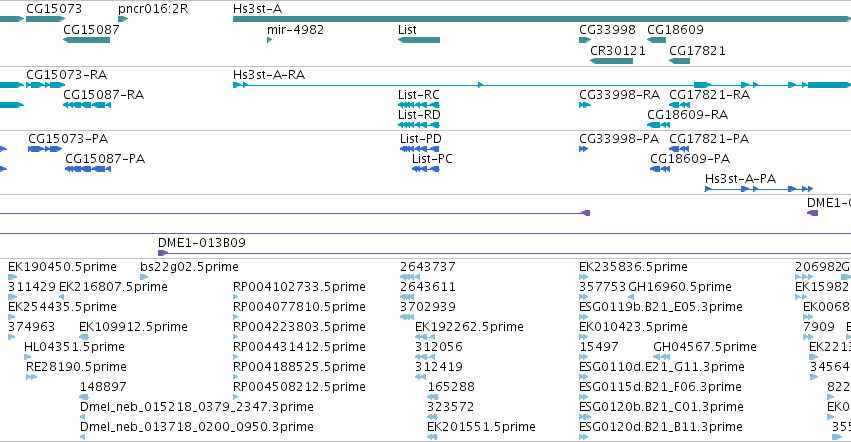
Task: Click the CG15087-PA protein glyph
Action: [88, 169]
